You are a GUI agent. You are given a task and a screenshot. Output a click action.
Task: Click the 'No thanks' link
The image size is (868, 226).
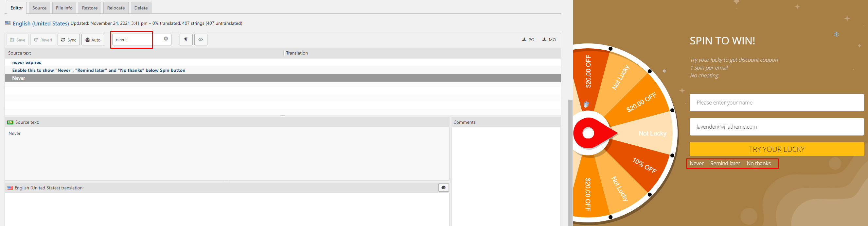(758, 163)
